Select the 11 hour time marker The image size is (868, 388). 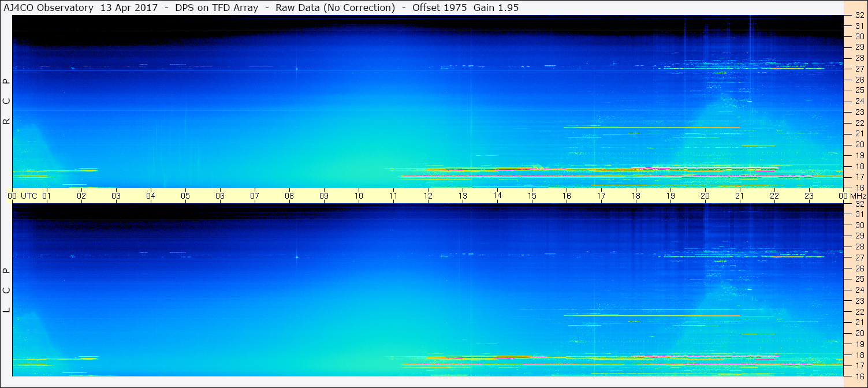pyautogui.click(x=393, y=196)
